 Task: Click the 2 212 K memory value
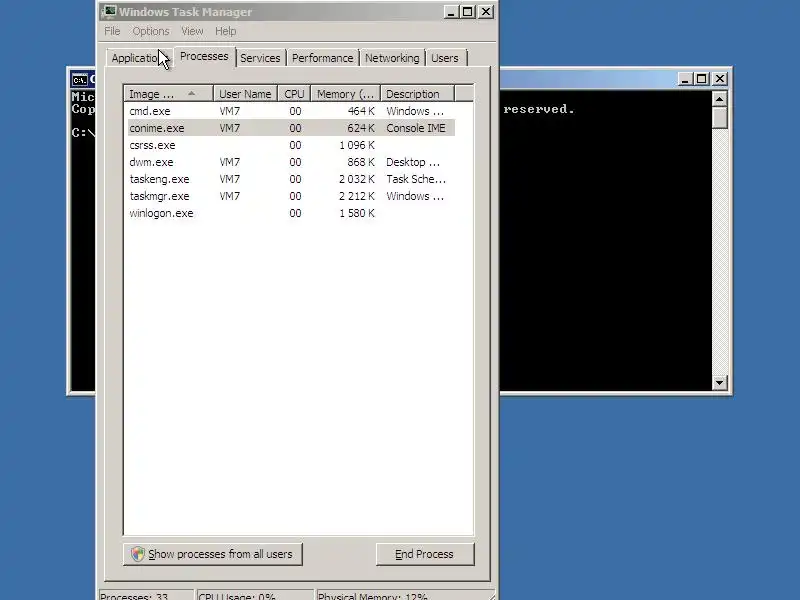pyautogui.click(x=357, y=196)
